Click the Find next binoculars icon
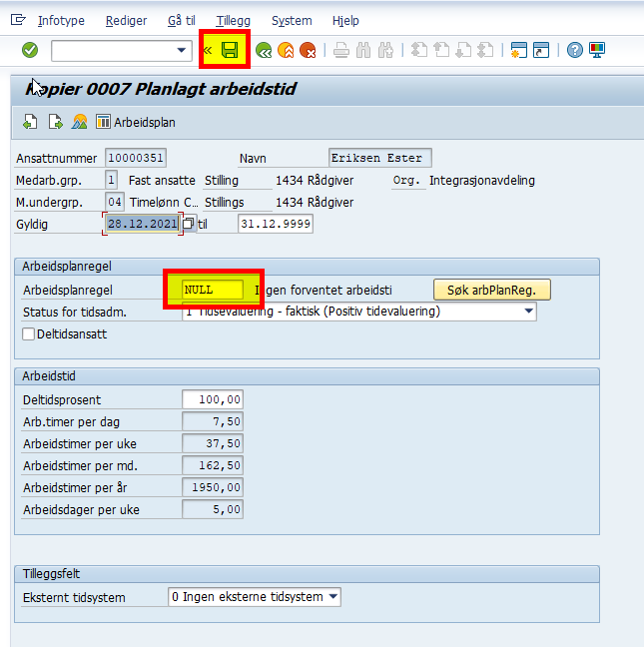Image resolution: width=644 pixels, height=647 pixels. (385, 50)
